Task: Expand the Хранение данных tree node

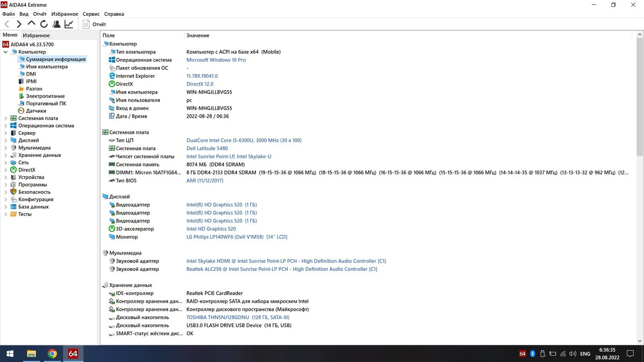Action: [x=6, y=155]
